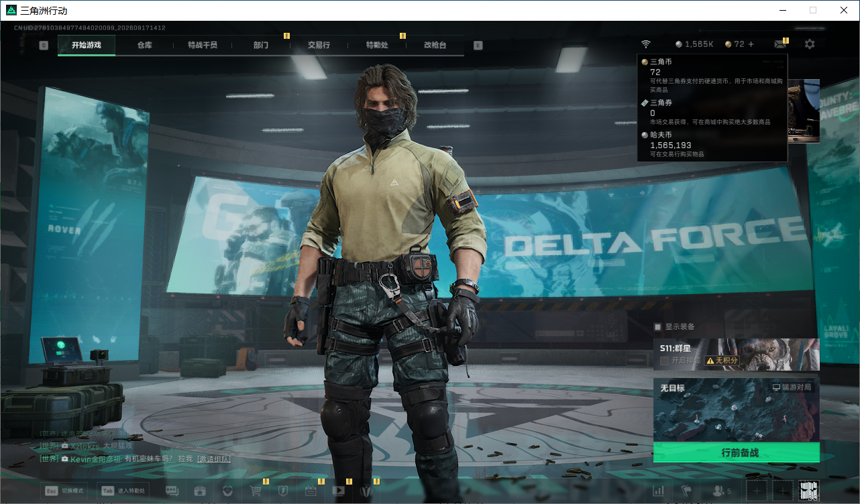The width and height of the screenshot is (860, 504).
Task: Click the plus icon to add Triangle Coins
Action: 751,44
